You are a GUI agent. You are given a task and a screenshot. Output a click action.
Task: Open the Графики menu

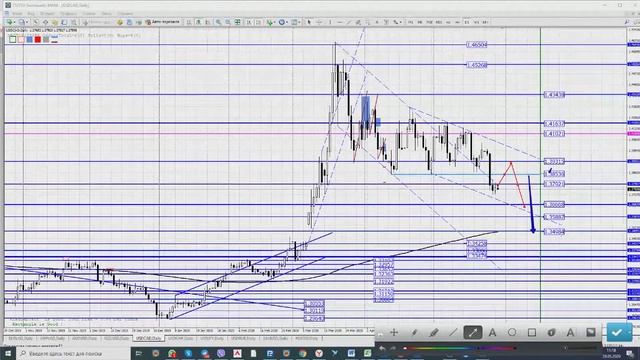click(69, 13)
